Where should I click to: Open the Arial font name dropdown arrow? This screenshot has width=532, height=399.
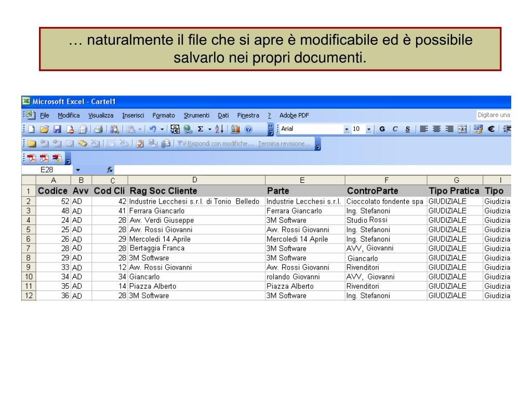(x=347, y=129)
